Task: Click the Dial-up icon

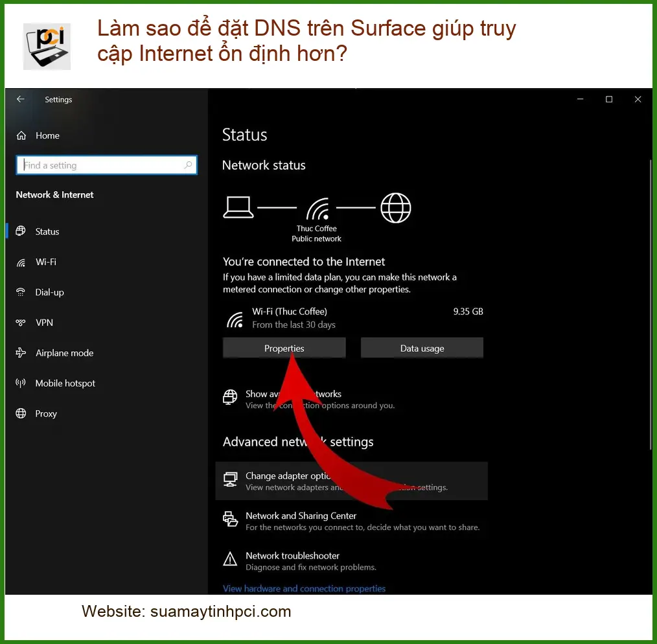Action: click(x=21, y=292)
